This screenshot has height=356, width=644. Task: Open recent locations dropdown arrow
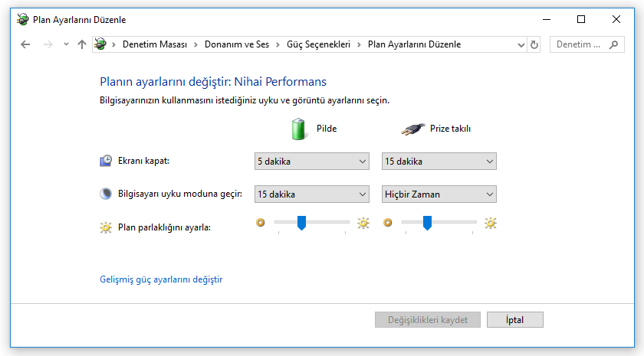67,44
